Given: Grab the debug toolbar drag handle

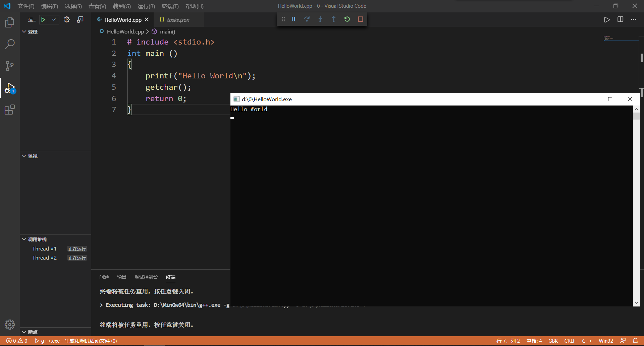Looking at the screenshot, I should click(x=283, y=19).
